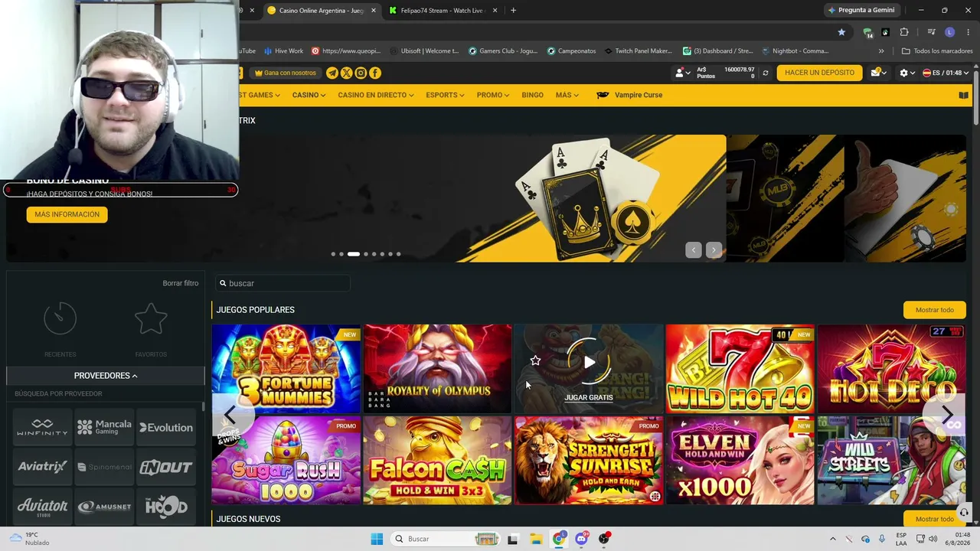Collapse the Proveedores section
The height and width of the screenshot is (551, 980).
tap(106, 376)
